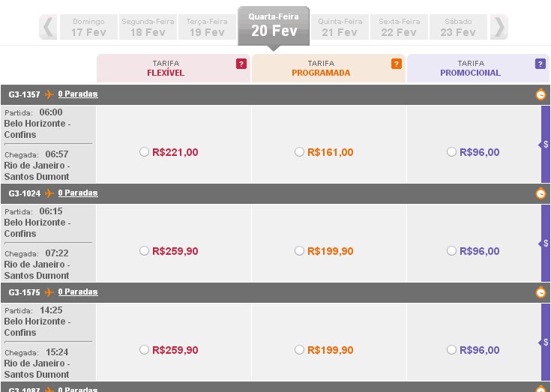Click airplane icon next to G3-1357

[49, 94]
